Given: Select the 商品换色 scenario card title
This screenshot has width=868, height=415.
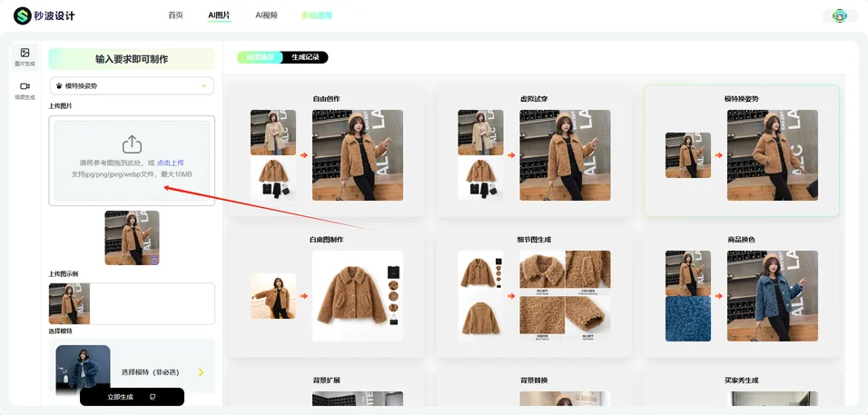Looking at the screenshot, I should coord(741,240).
